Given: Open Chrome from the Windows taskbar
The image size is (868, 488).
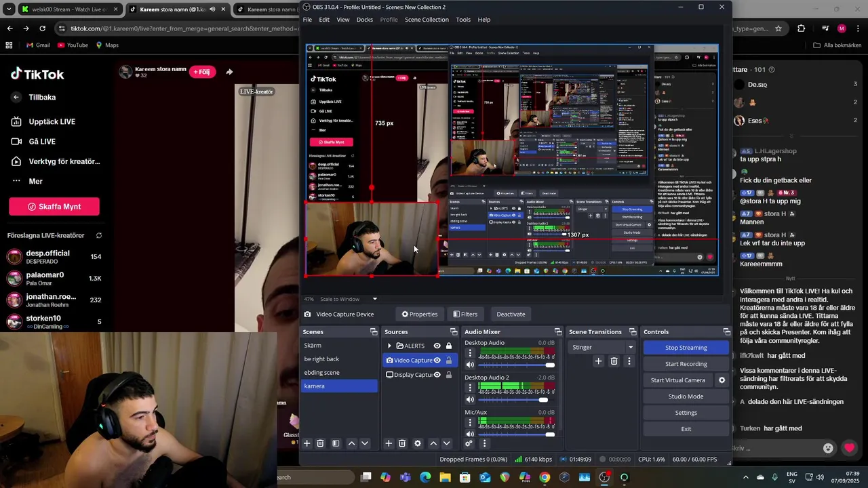Looking at the screenshot, I should tap(545, 477).
